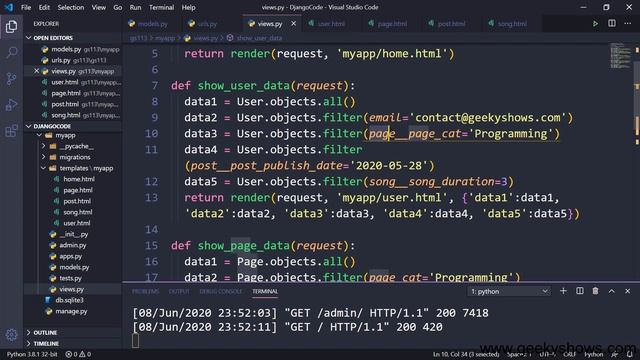Click the VS Code logo icon
640x360 pixels.
pyautogui.click(x=9, y=7)
